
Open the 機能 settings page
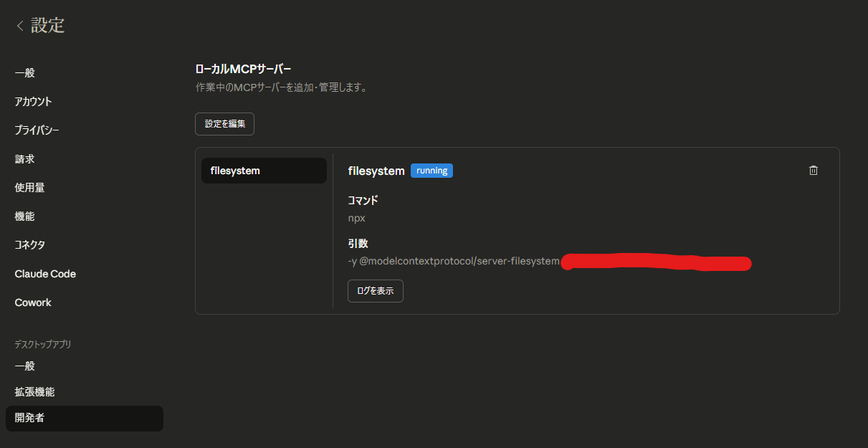pyautogui.click(x=23, y=216)
